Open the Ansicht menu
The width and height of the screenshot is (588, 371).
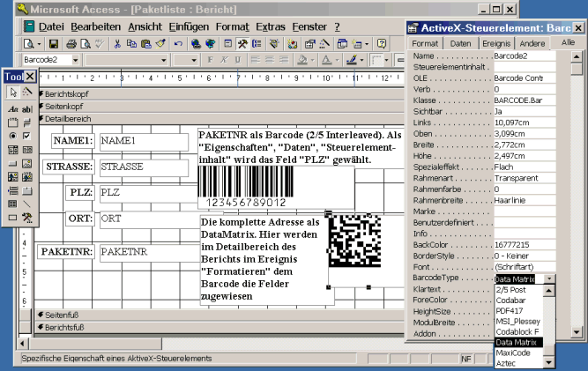(145, 27)
